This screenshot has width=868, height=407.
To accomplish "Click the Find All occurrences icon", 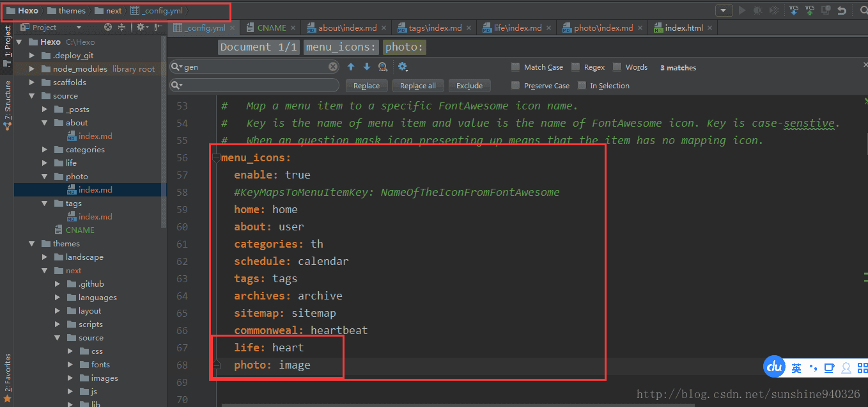I will coord(383,67).
